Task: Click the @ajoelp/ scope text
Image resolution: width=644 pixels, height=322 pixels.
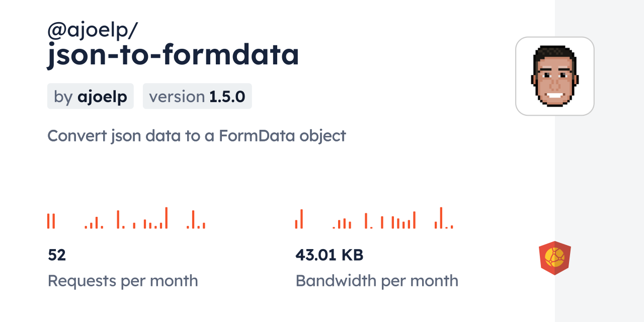Action: 92,31
